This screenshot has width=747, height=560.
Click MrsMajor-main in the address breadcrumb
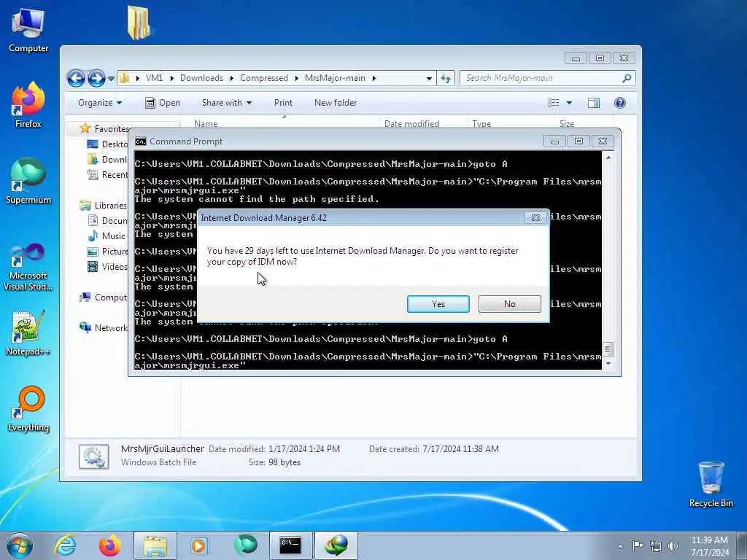[x=335, y=78]
